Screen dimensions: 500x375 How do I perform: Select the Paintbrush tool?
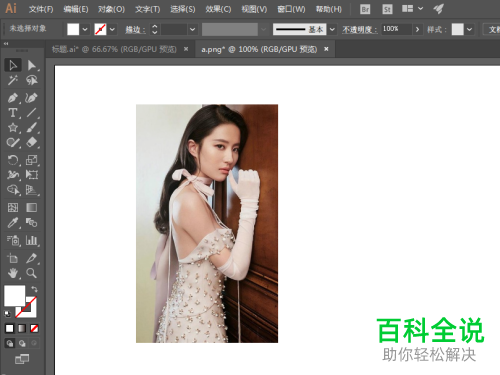click(32, 128)
